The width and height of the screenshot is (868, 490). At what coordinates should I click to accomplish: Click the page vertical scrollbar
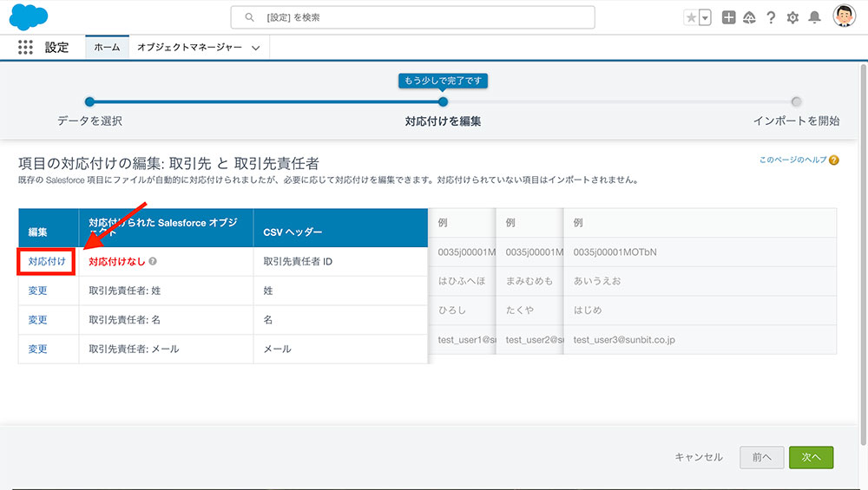(x=863, y=254)
